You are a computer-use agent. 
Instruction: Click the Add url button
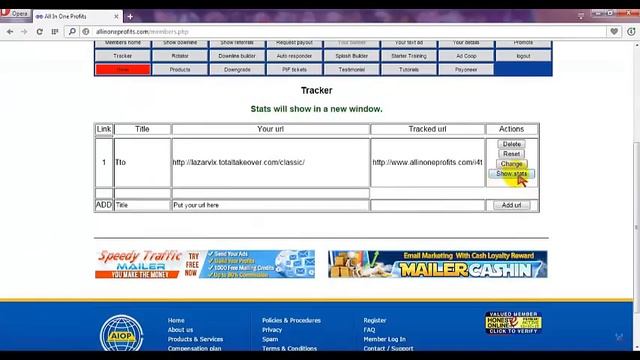[511, 205]
